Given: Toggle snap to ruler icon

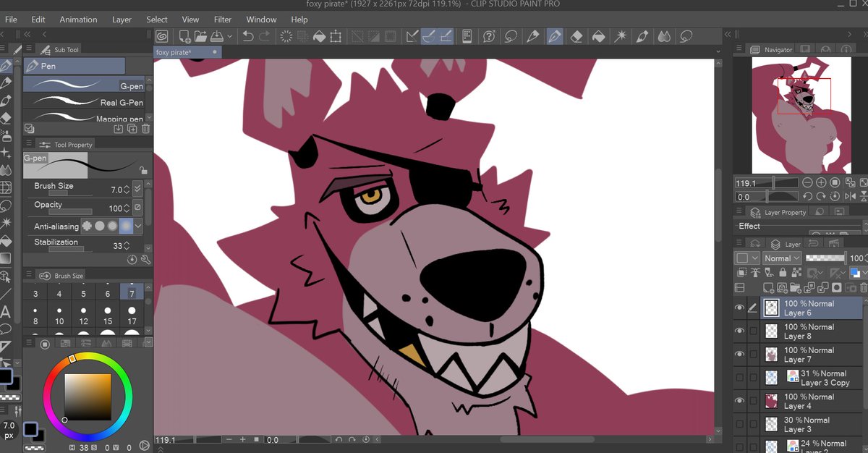Looking at the screenshot, I should [x=413, y=36].
